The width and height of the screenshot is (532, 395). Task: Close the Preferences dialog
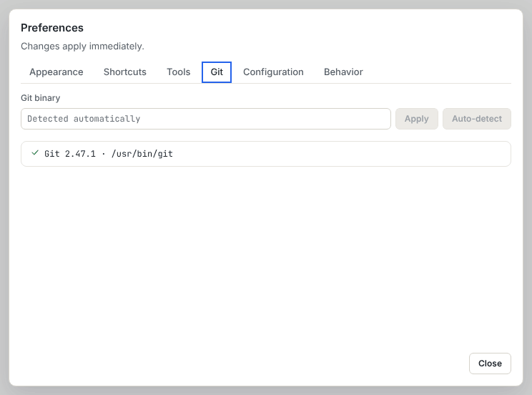(490, 364)
